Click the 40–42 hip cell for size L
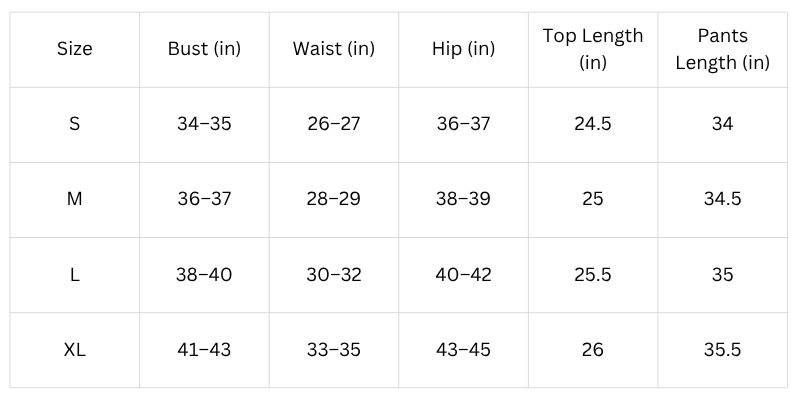This screenshot has width=800, height=400. 463,274
